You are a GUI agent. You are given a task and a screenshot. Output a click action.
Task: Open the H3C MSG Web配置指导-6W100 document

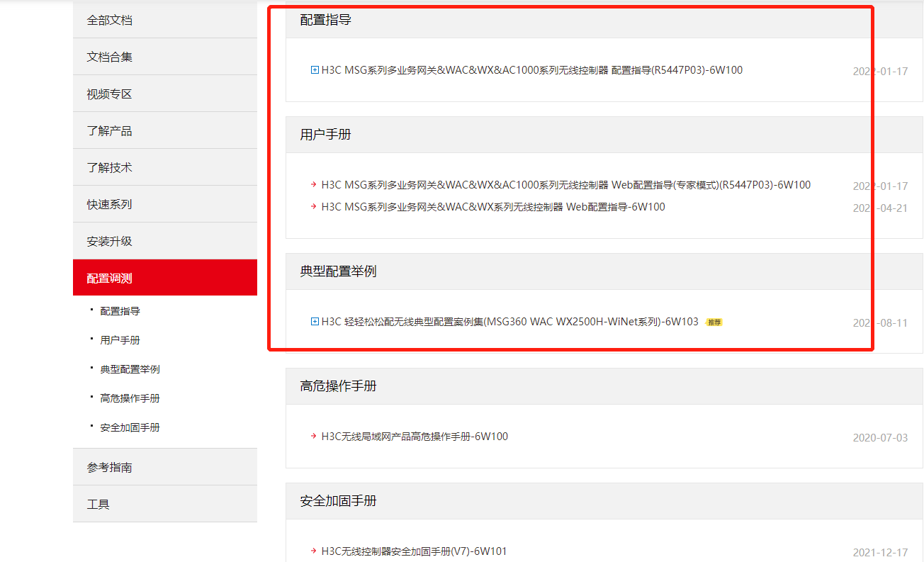493,207
